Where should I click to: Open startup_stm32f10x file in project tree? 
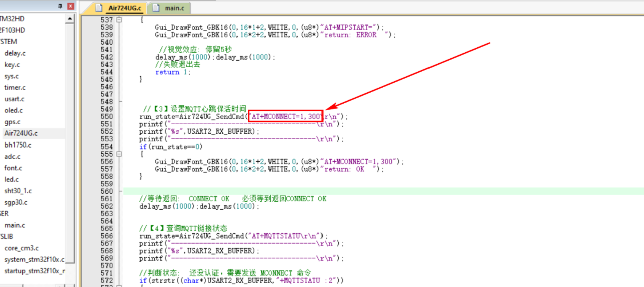click(34, 271)
